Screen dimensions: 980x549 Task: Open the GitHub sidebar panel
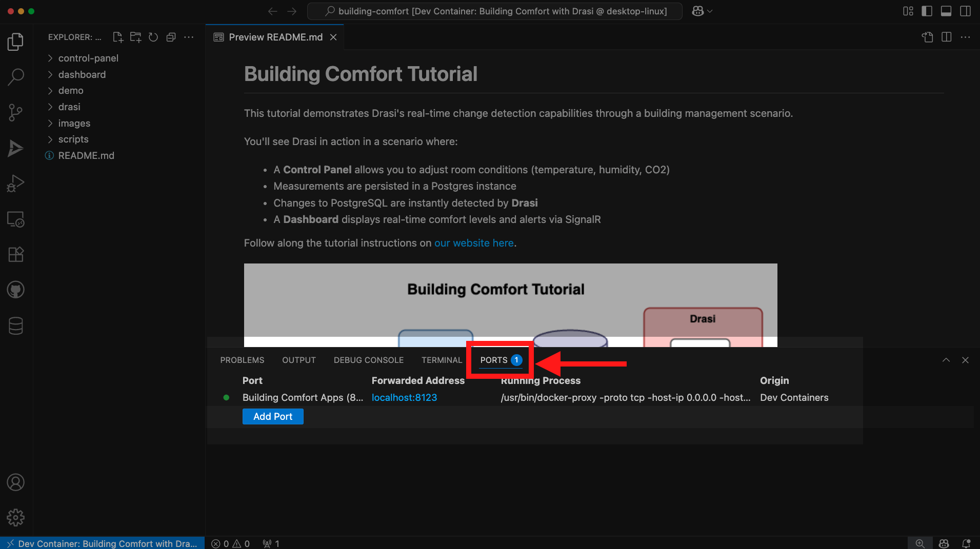tap(15, 290)
